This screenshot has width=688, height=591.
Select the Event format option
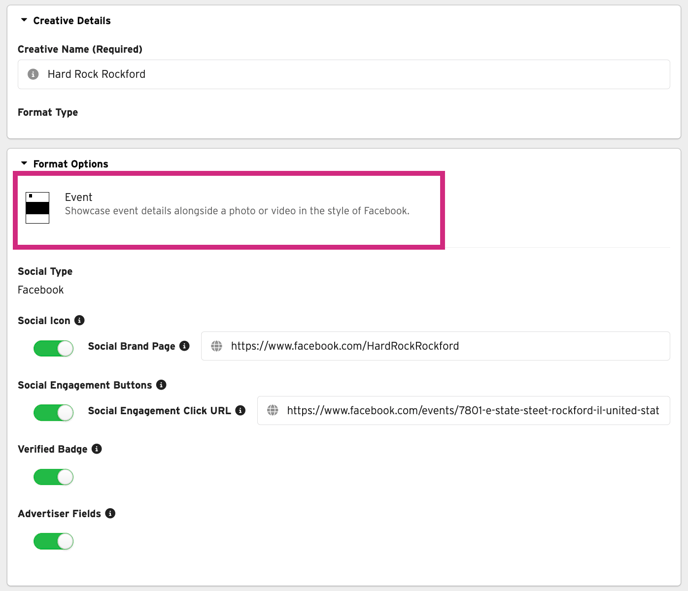tap(229, 210)
